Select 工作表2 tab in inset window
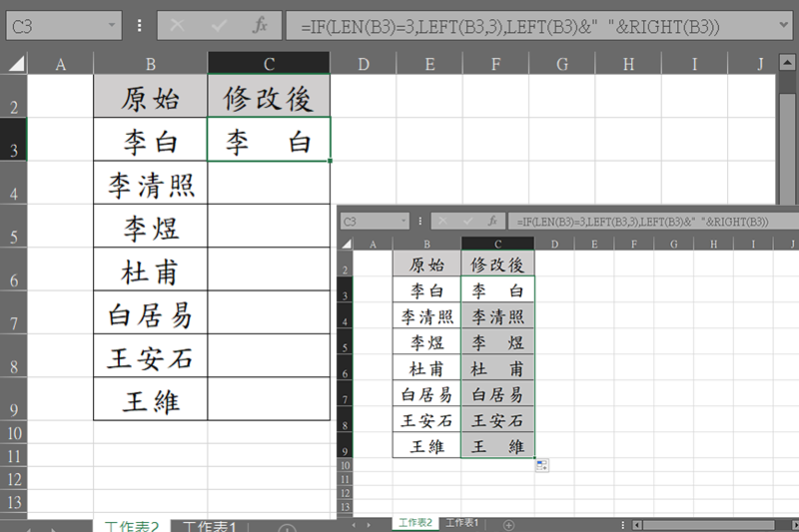This screenshot has width=799, height=532. pos(415,523)
